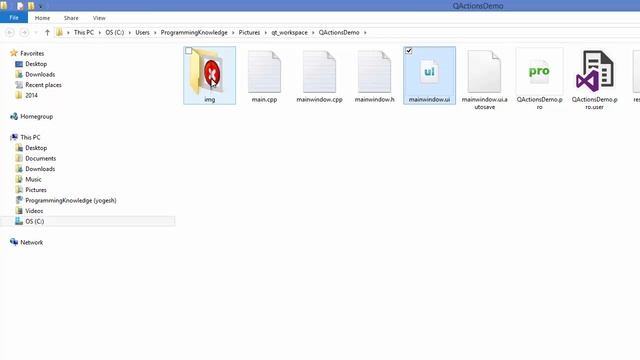640x360 pixels.
Task: Expand the quick access toolbar dropdown
Action: 40,6
